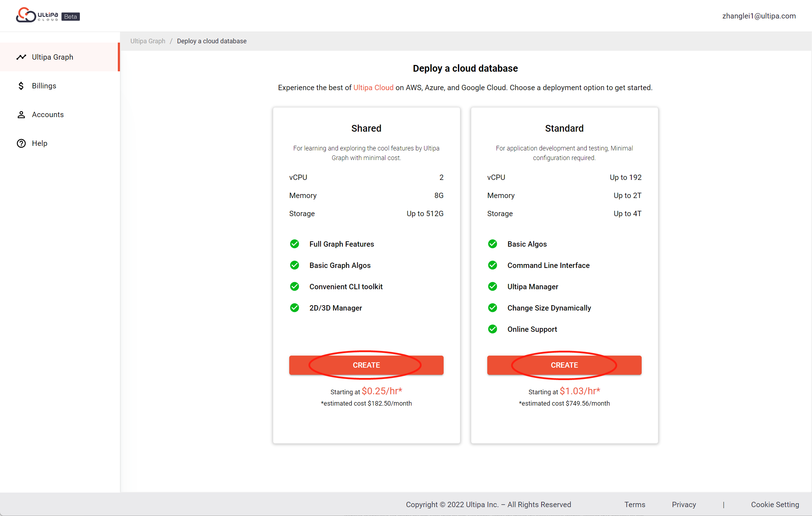This screenshot has height=516, width=812.
Task: Click the Shared plan title
Action: pos(366,128)
